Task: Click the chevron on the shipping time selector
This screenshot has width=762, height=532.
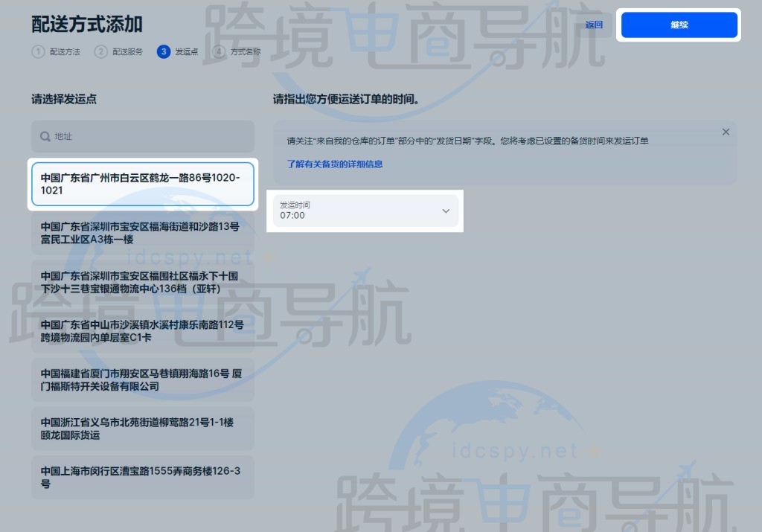Action: (x=446, y=211)
